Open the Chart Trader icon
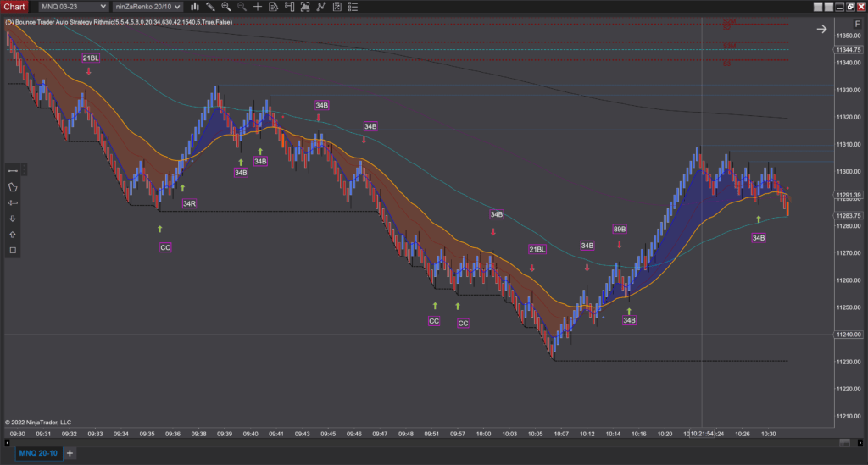 [289, 7]
